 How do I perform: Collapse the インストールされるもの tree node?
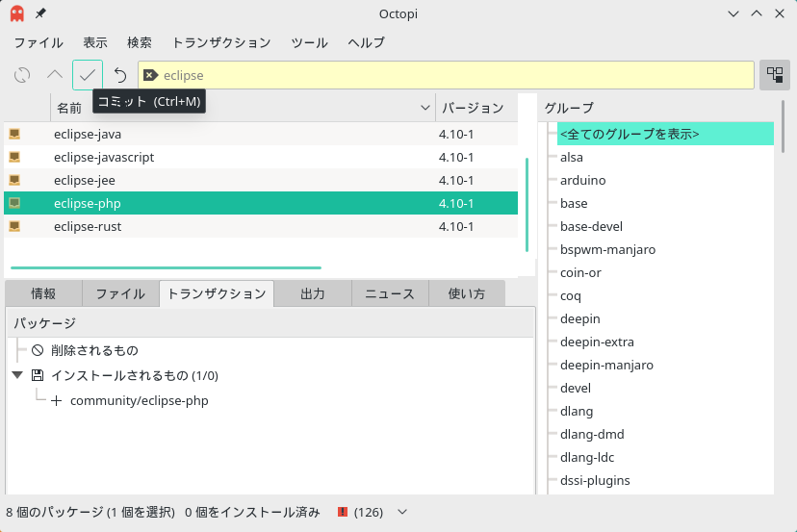(x=17, y=375)
